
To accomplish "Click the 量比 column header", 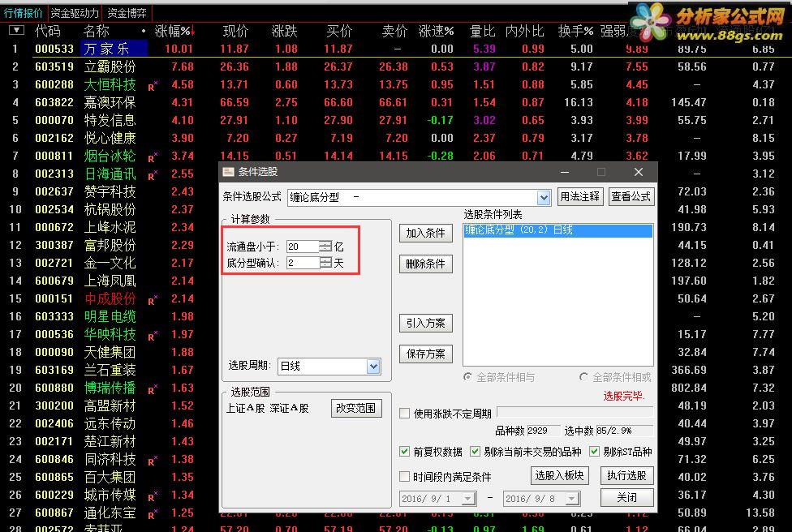I will click(x=482, y=32).
